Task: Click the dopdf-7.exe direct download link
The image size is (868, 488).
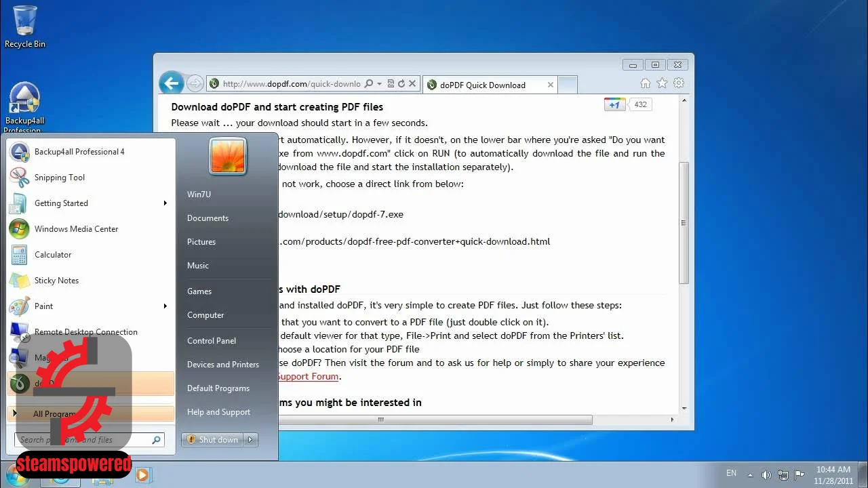Action: 340,214
